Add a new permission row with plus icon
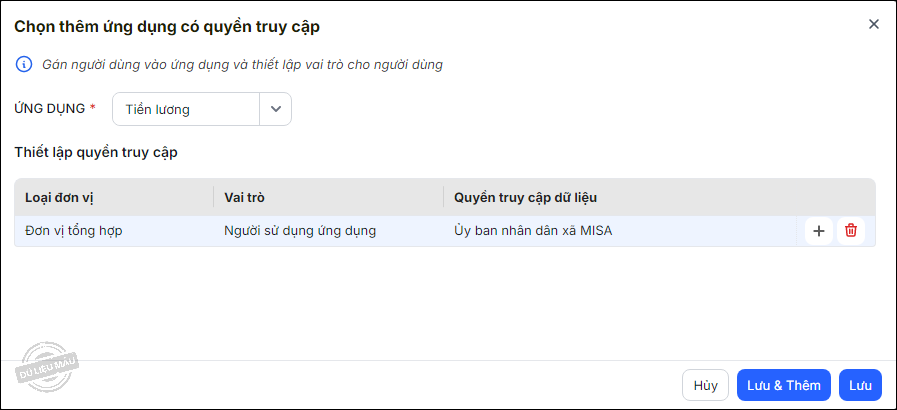The image size is (897, 410). coord(819,231)
